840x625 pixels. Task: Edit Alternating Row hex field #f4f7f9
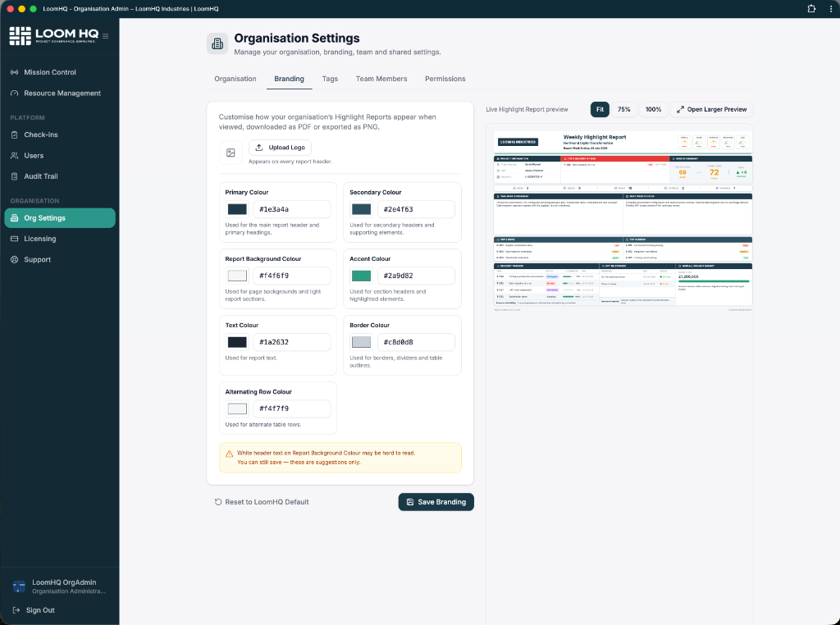(x=292, y=408)
